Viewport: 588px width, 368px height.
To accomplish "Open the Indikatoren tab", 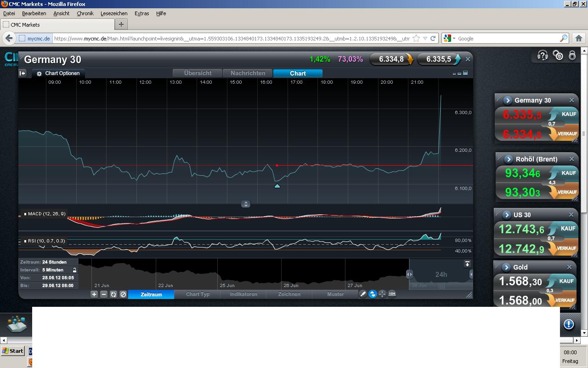I will pos(243,294).
